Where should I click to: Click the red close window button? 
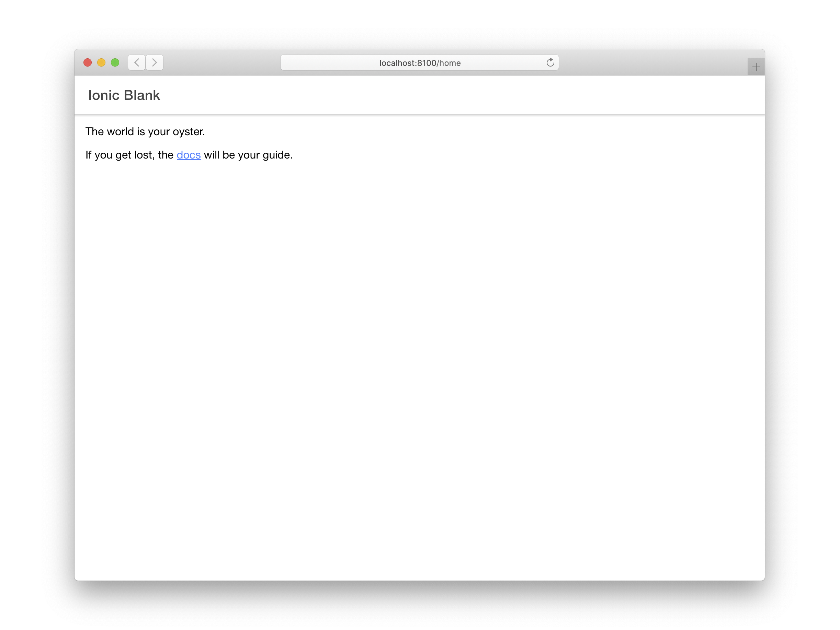tap(88, 62)
